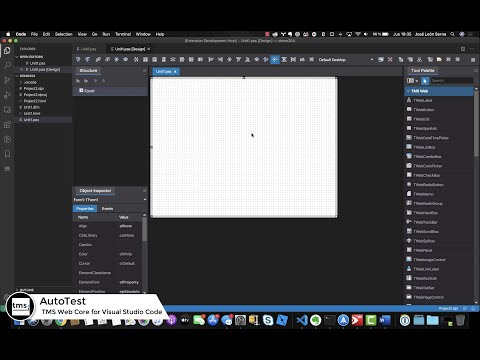Open the Bookmarks view in activity bar
The image size is (480, 360).
click(x=7, y=154)
